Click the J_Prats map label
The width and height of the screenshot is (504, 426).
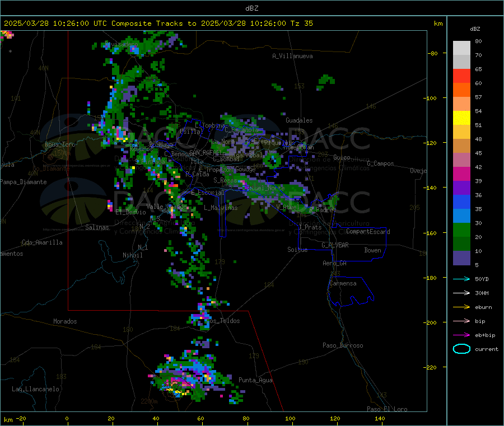[x=310, y=227]
